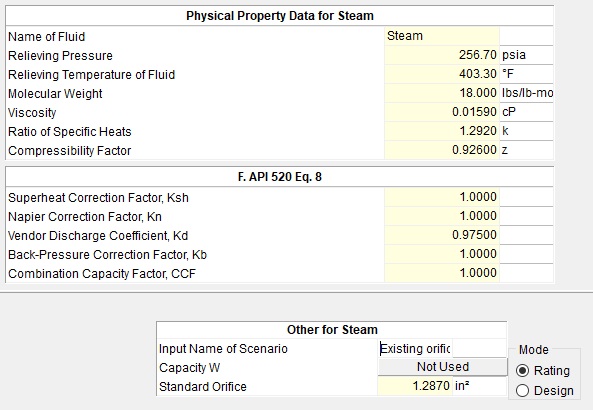Select the Combination Capacity Factor CCF value
Image resolution: width=593 pixels, height=410 pixels.
click(442, 273)
